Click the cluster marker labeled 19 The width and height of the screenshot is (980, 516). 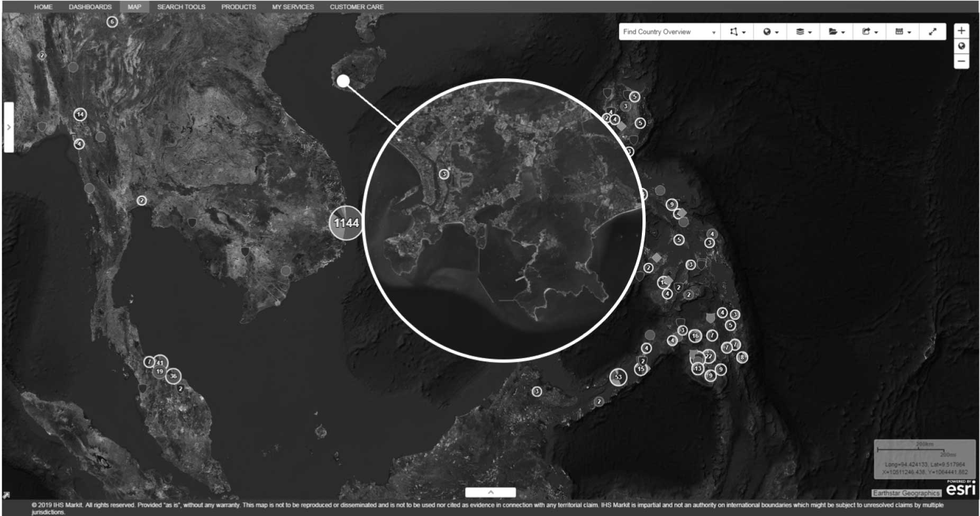click(159, 372)
